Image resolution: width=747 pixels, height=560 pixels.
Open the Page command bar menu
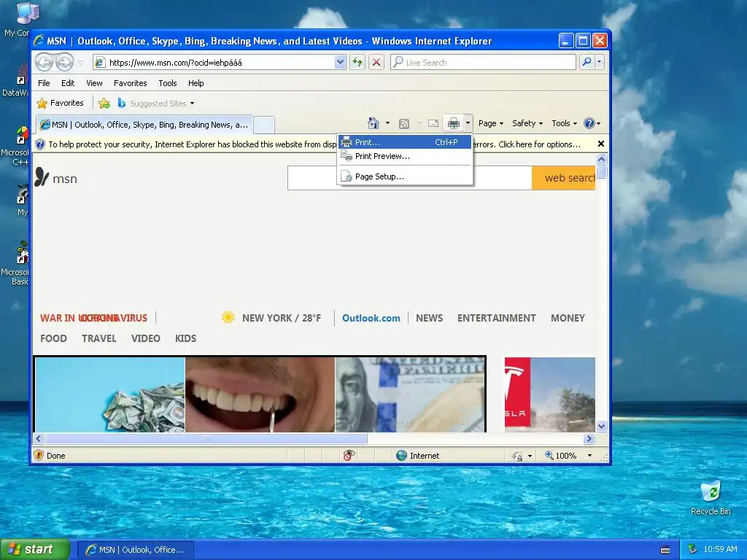(x=491, y=123)
